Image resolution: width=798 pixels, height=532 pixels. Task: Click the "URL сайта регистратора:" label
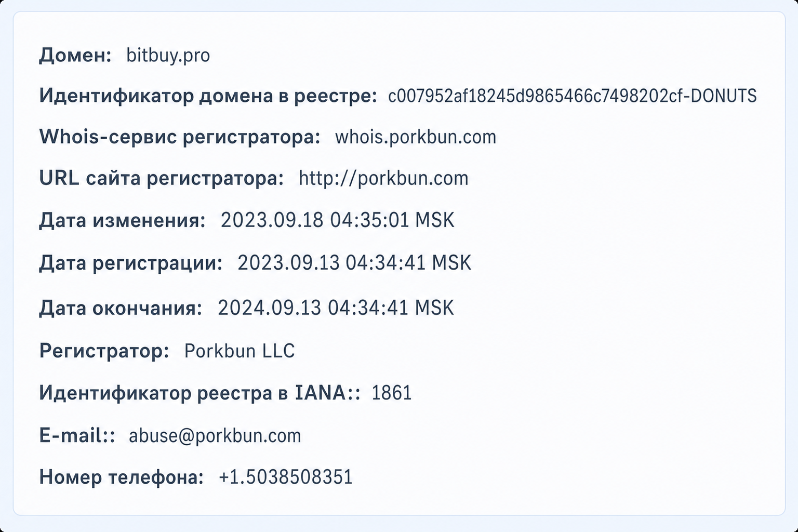(x=162, y=178)
